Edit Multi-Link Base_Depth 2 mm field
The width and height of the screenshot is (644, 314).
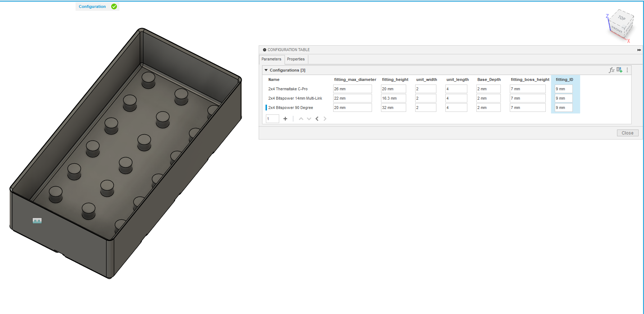(489, 98)
